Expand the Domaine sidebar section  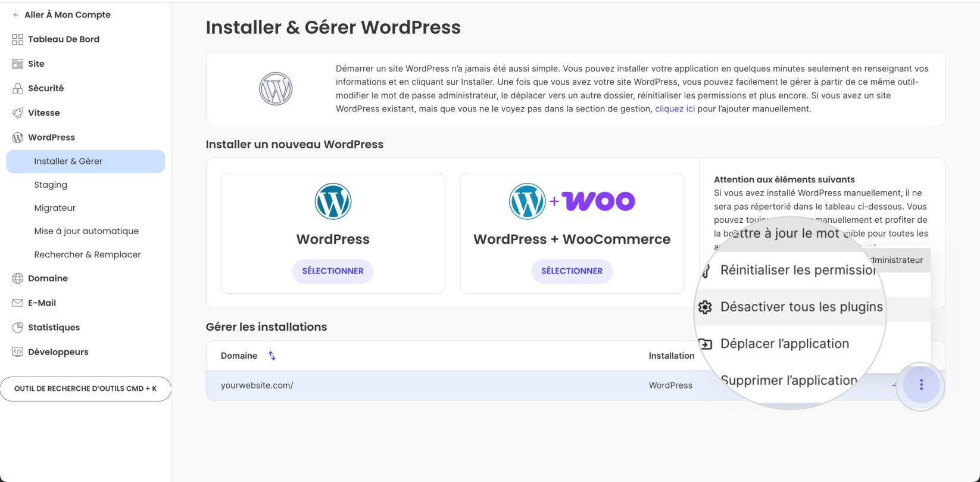click(48, 278)
